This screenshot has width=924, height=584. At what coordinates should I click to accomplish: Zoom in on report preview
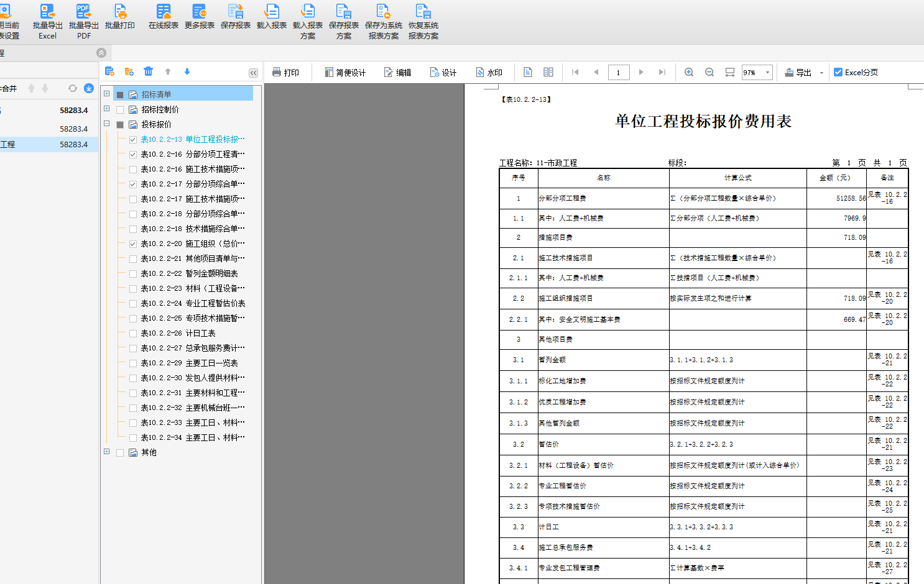[689, 72]
